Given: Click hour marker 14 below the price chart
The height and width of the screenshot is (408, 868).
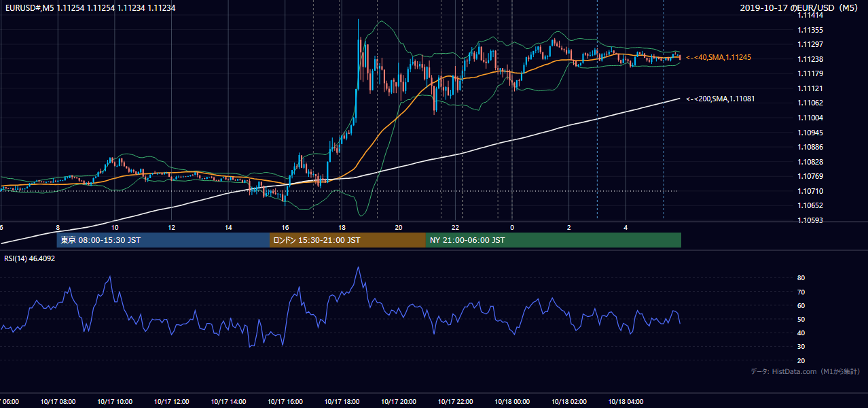Looking at the screenshot, I should 228,227.
